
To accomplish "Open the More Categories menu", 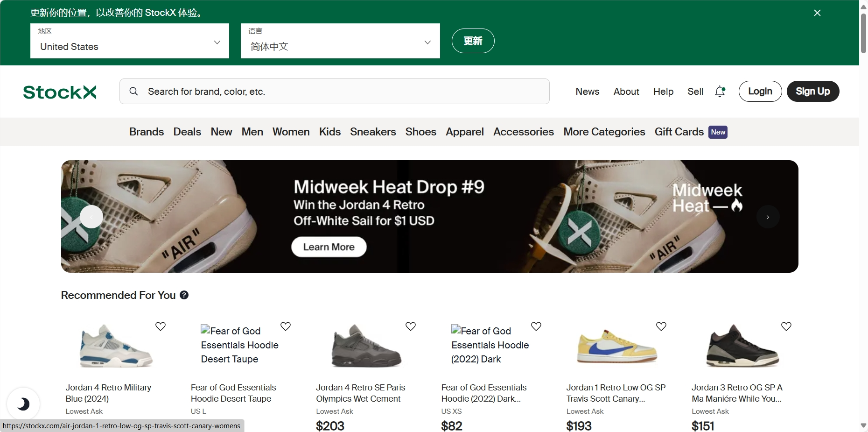I will pyautogui.click(x=604, y=132).
